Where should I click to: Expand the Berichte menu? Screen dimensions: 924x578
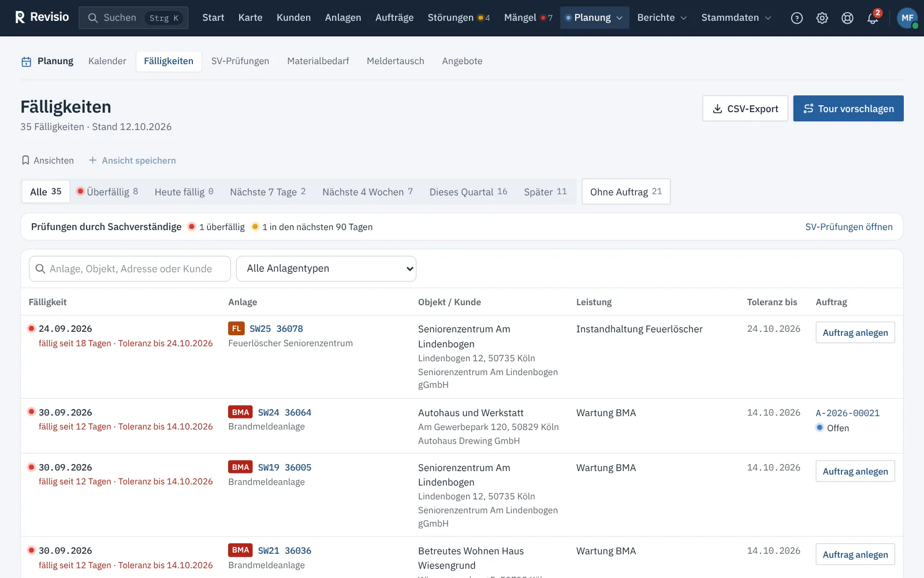point(662,18)
